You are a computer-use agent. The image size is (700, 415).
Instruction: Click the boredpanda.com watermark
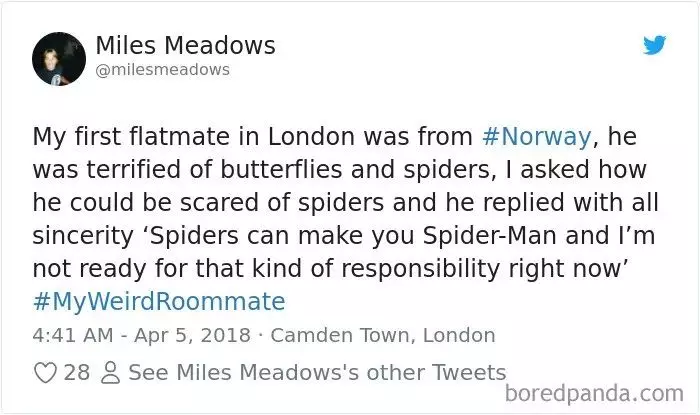pos(594,393)
